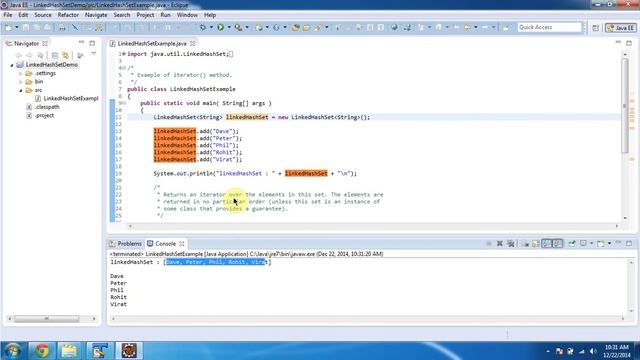The image size is (640, 360).
Task: Switch to the Problems tab
Action: (x=126, y=244)
